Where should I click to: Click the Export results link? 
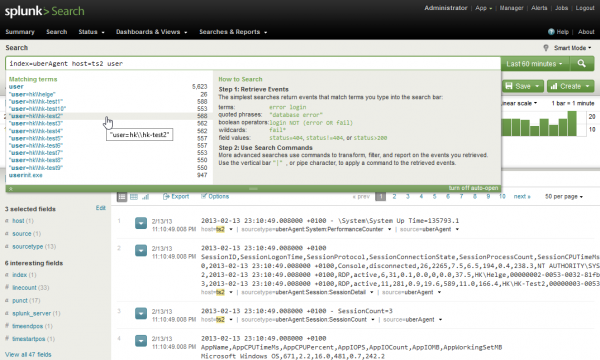(176, 196)
